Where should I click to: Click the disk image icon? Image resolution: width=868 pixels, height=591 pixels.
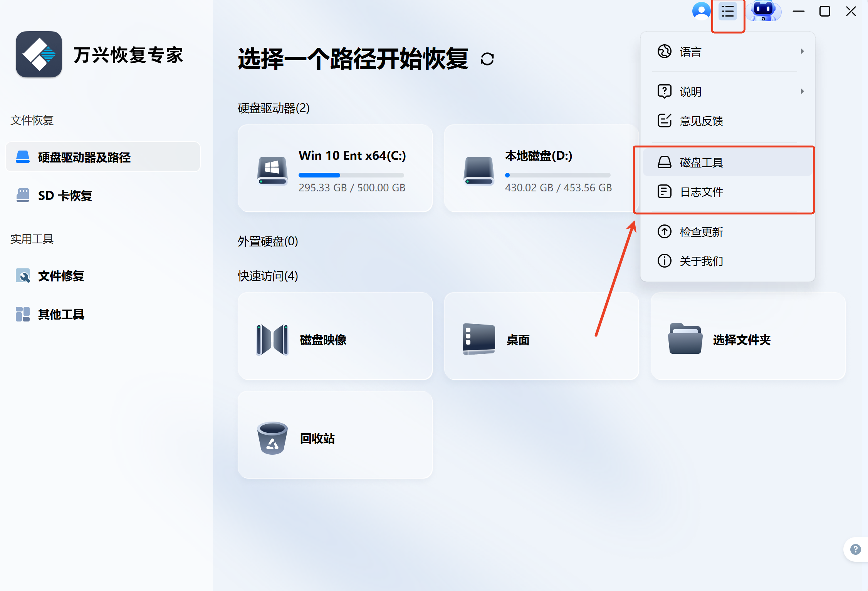[x=272, y=340]
